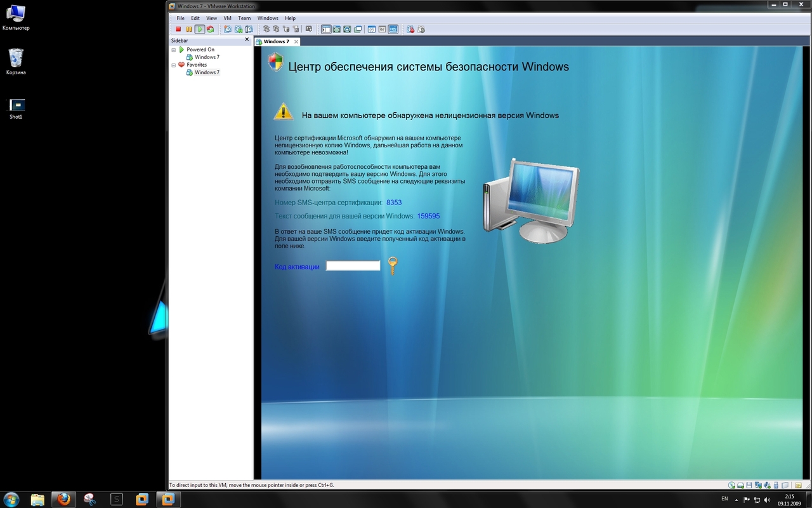
Task: Open the Team menu
Action: pos(244,18)
